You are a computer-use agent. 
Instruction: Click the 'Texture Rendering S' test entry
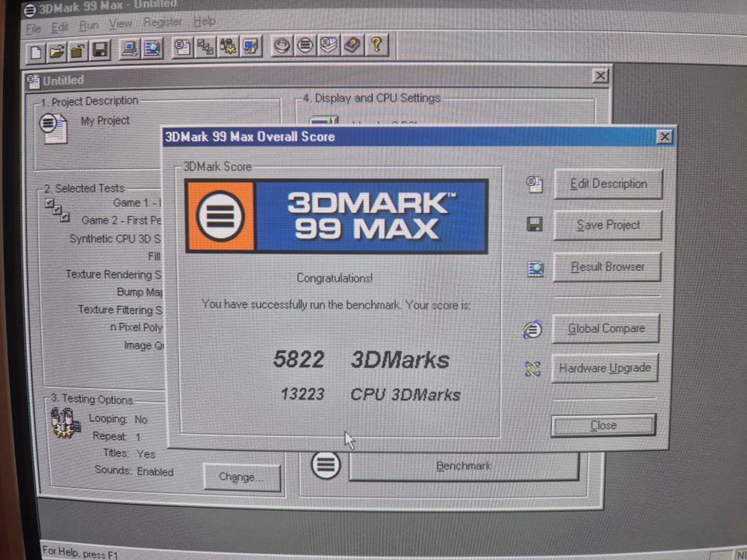114,275
